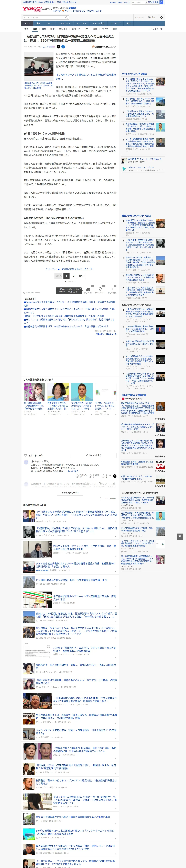Open the Yahoo!ニュース オリジナル icon link
The height and width of the screenshot is (868, 186).
(x=124, y=169)
